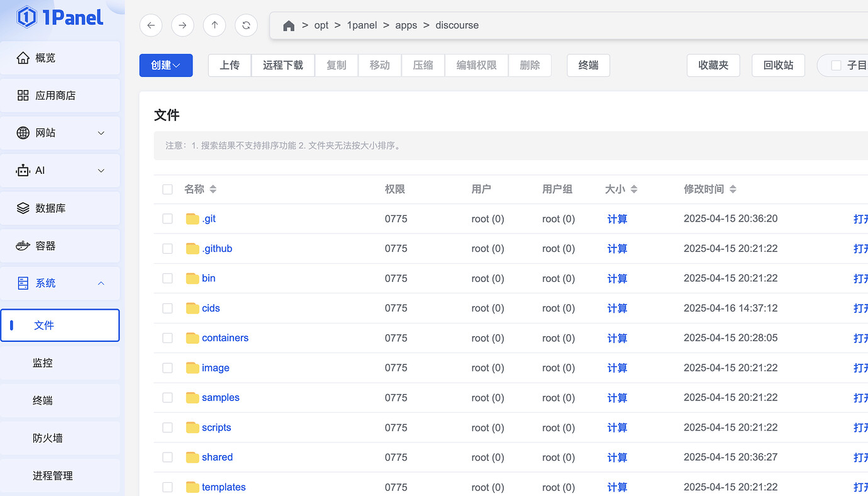
Task: Click the back navigation arrow icon
Action: click(x=151, y=25)
